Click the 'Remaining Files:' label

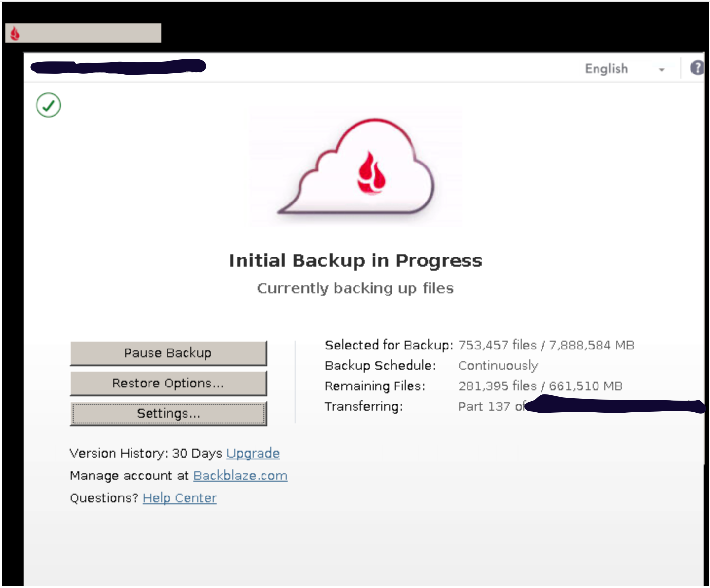tap(375, 386)
